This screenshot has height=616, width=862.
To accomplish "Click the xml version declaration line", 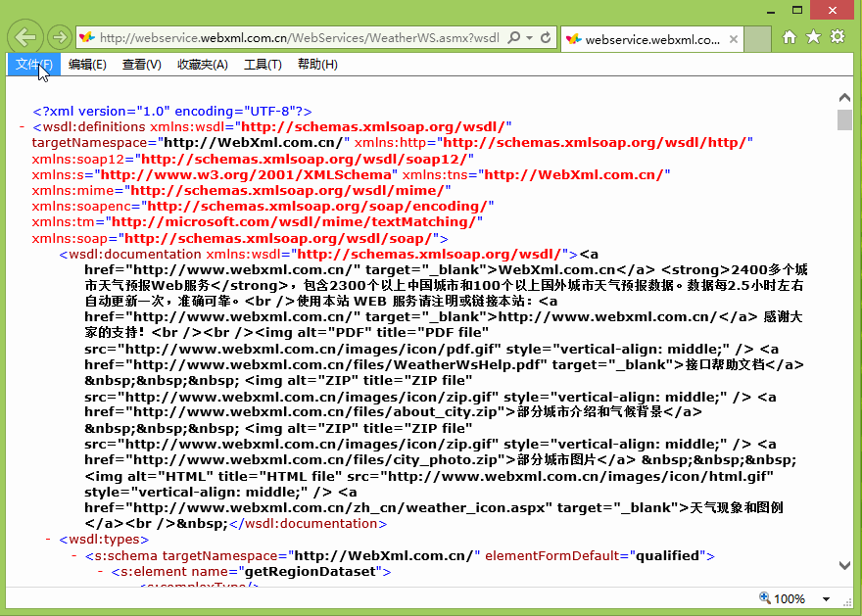I will coord(172,111).
